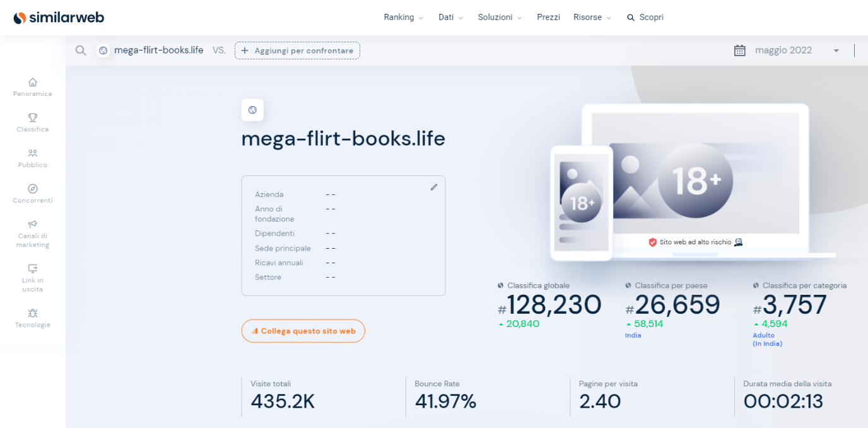Viewport: 868px width, 428px height.
Task: Edit company info with pencil icon
Action: click(434, 187)
